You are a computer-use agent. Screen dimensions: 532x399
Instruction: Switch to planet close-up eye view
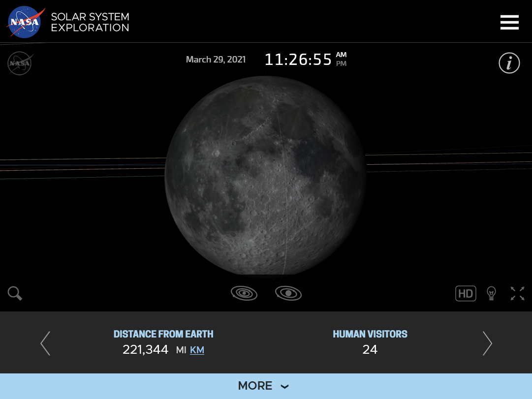(288, 293)
